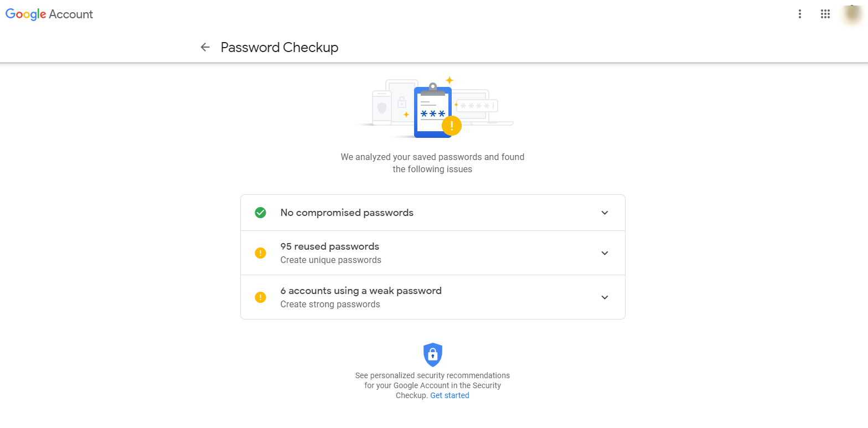Click the warning icon beside reused passwords
The image size is (868, 428).
click(x=260, y=253)
